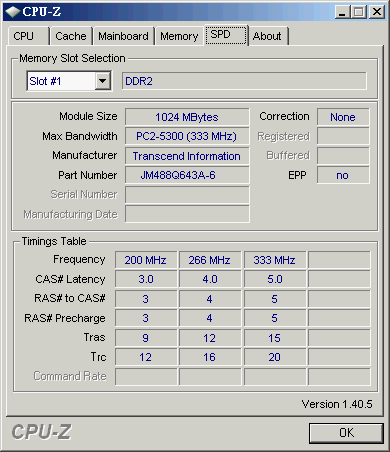Click the SPD tab
Viewport: 390px width, 452px height.
point(226,35)
